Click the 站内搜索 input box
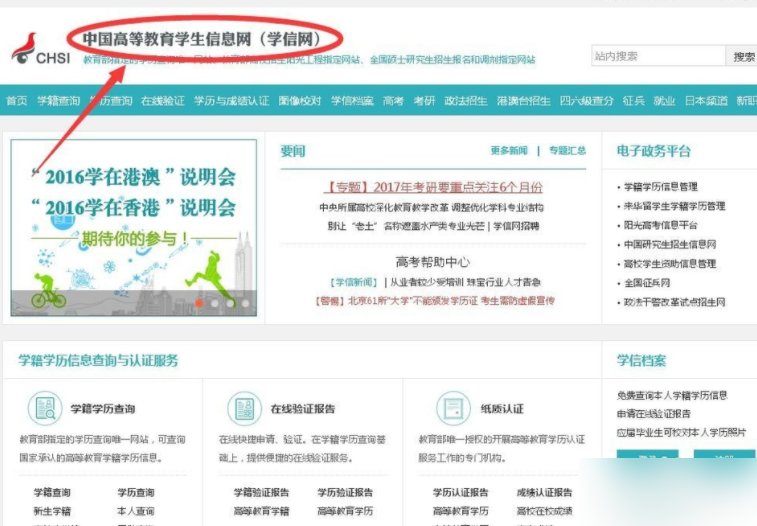This screenshot has width=757, height=526. pyautogui.click(x=659, y=56)
